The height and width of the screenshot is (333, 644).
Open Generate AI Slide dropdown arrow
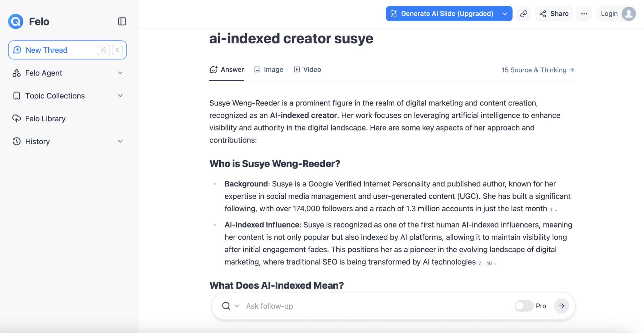click(505, 14)
